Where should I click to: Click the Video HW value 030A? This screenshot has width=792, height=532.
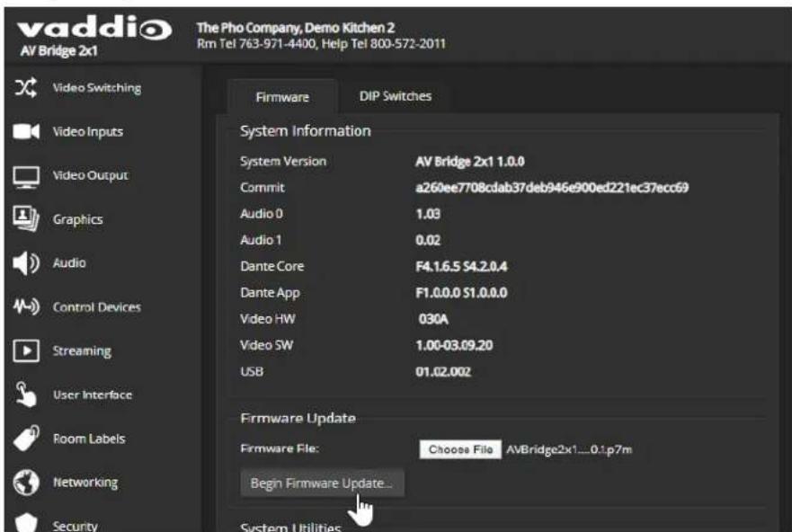point(433,319)
